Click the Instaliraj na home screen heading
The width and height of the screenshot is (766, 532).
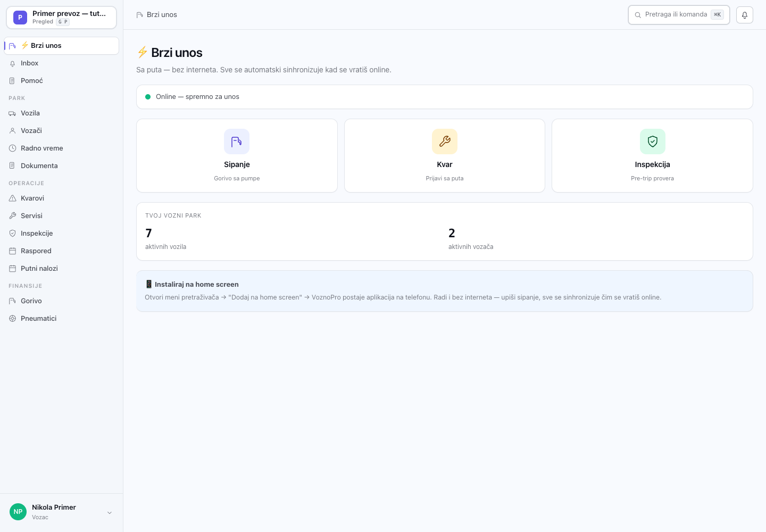192,285
